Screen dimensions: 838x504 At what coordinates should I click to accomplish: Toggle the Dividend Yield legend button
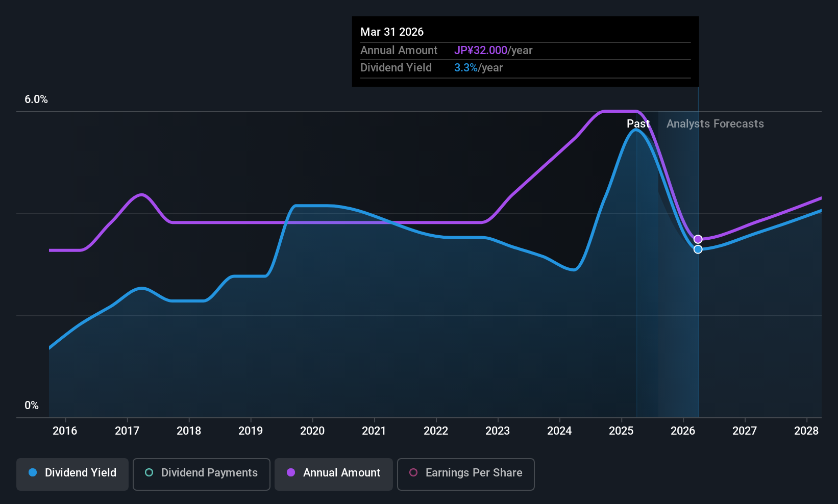pos(72,474)
